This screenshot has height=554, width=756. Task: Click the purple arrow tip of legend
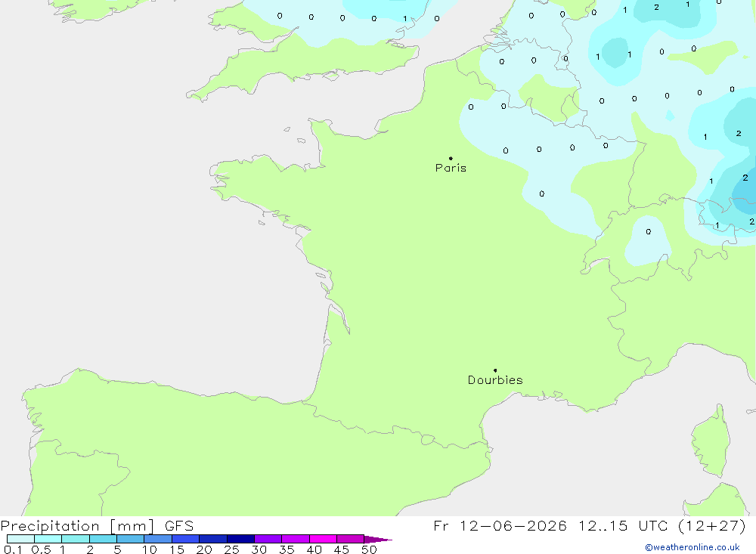[x=378, y=539]
